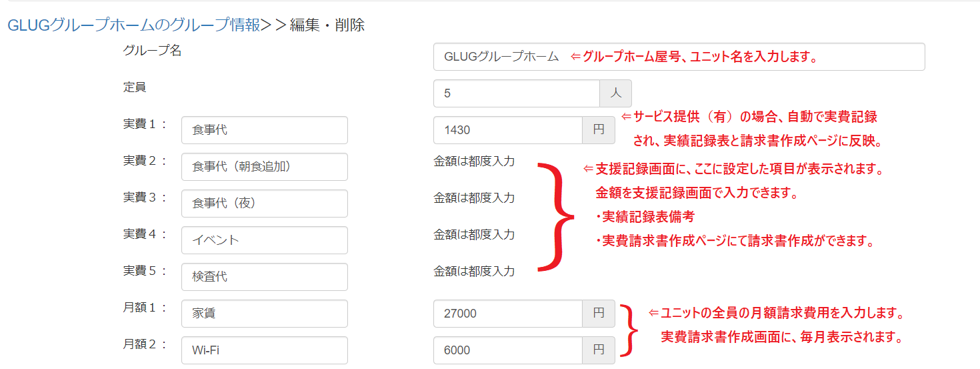
Task: Select the 実費4 field containing イベント
Action: 264,240
